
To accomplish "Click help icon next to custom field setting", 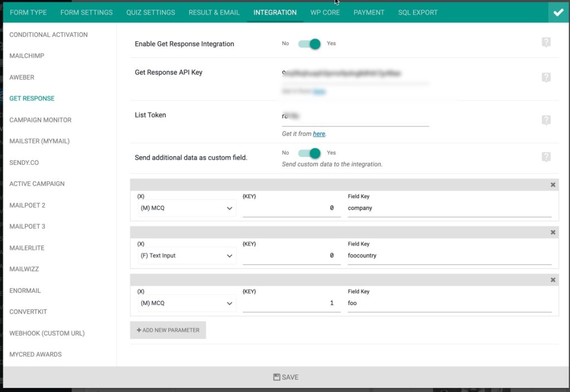I will [546, 157].
